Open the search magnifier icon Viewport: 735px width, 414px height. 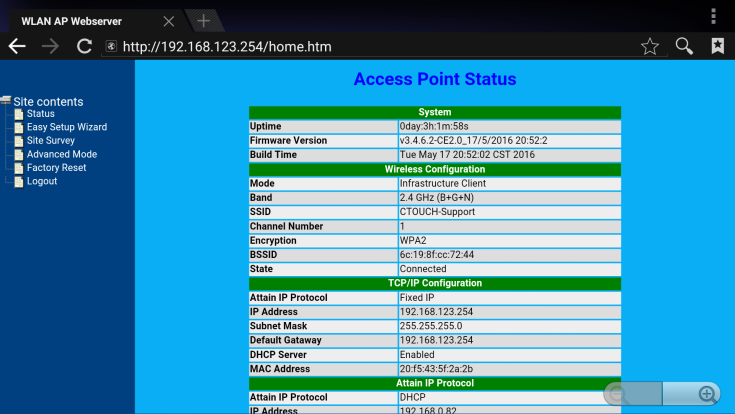tap(684, 46)
